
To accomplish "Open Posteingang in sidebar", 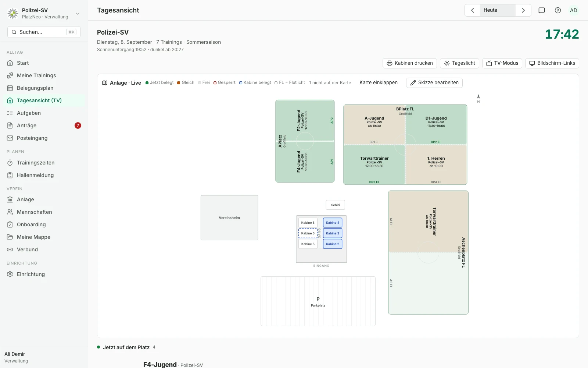I will pyautogui.click(x=44, y=138).
